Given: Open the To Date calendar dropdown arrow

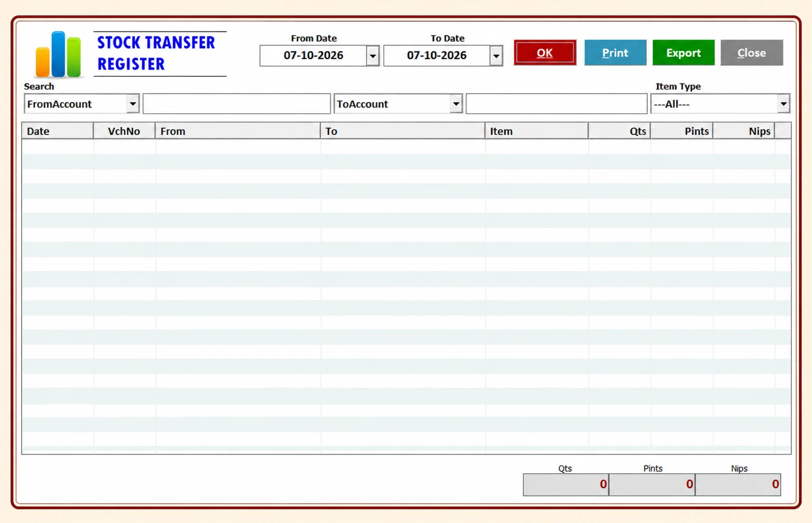Looking at the screenshot, I should pyautogui.click(x=496, y=56).
